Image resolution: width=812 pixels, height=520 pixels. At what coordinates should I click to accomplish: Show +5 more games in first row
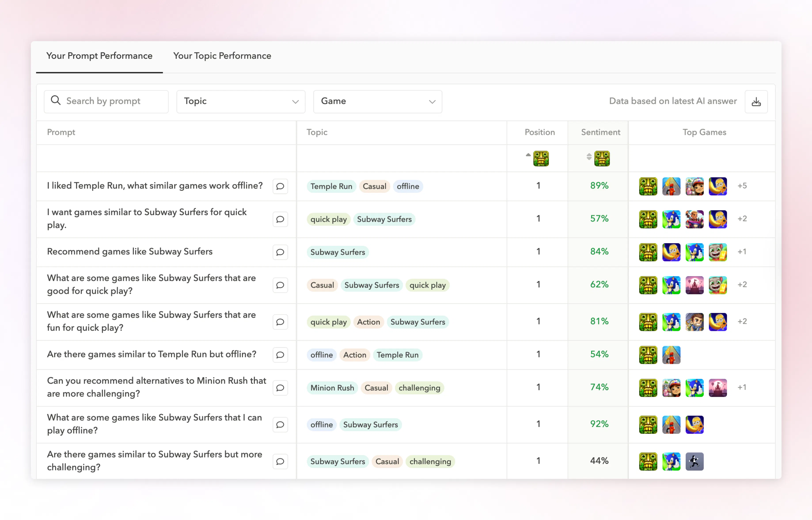pyautogui.click(x=742, y=186)
